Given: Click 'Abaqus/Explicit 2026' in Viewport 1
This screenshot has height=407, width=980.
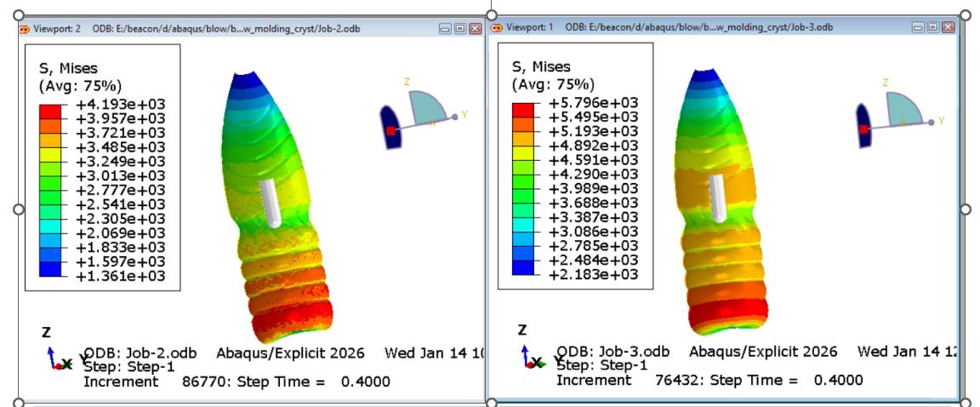Looking at the screenshot, I should click(763, 352).
